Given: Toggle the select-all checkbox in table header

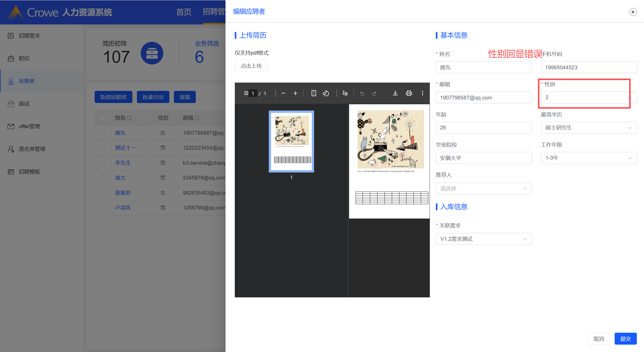Looking at the screenshot, I should pos(102,118).
